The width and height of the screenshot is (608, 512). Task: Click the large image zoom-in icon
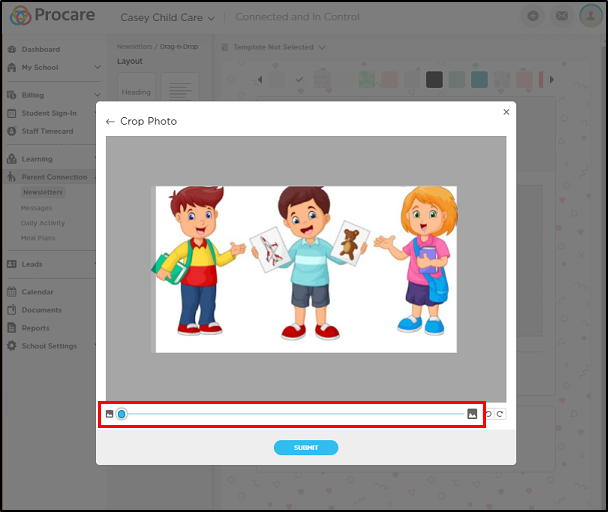pyautogui.click(x=472, y=414)
